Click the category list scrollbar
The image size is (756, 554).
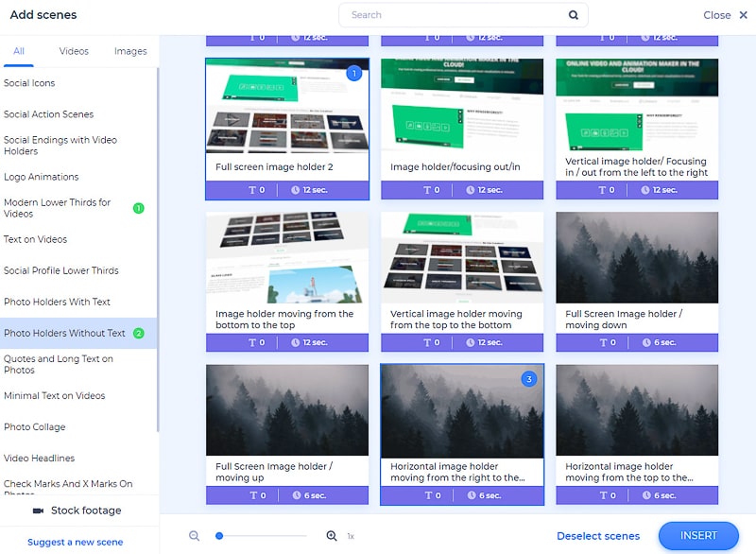point(158,250)
